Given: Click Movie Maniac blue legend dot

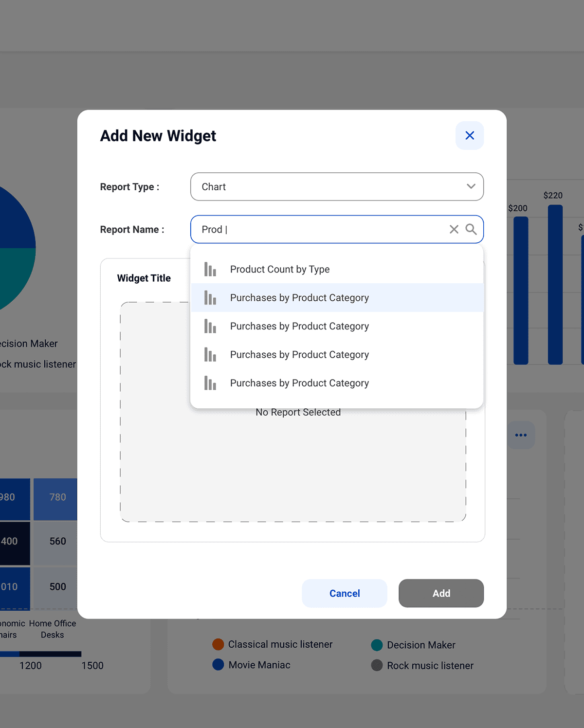Looking at the screenshot, I should coord(218,665).
